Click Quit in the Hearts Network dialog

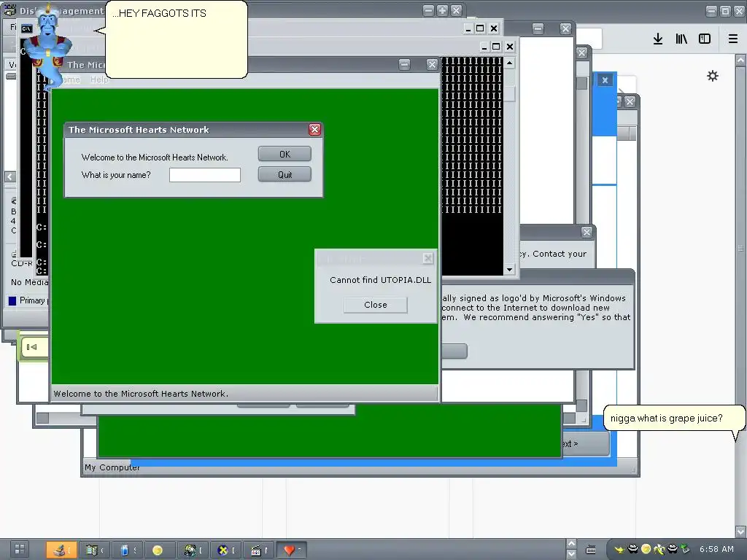click(x=285, y=174)
